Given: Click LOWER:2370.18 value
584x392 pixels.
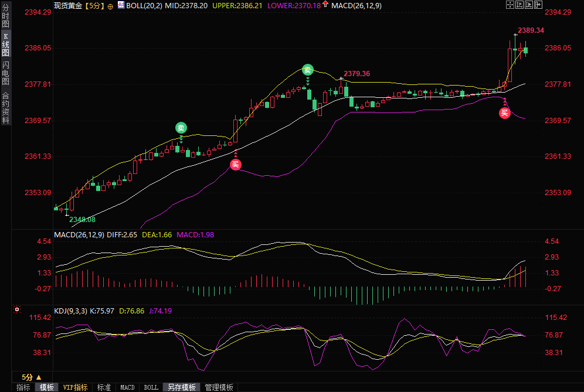Looking at the screenshot, I should pyautogui.click(x=294, y=6).
